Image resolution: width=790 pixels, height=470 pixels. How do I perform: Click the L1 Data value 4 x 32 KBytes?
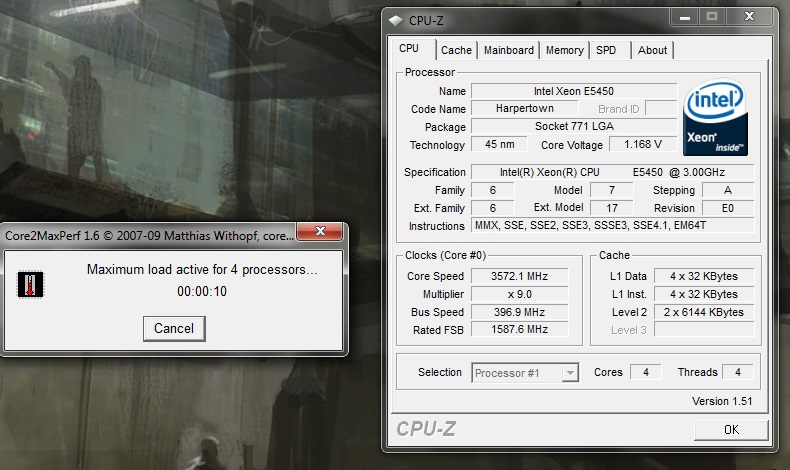704,276
